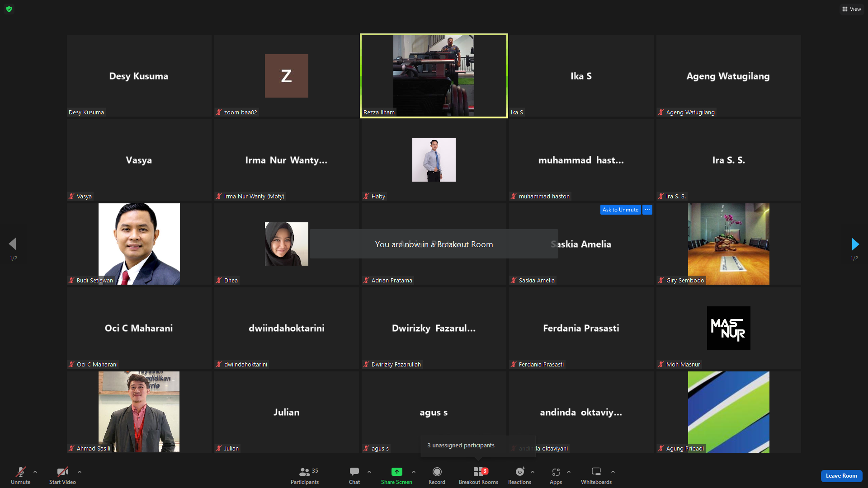868x488 pixels.
Task: Click Ask to Unmute on Saskia Amelia
Action: [x=620, y=210]
